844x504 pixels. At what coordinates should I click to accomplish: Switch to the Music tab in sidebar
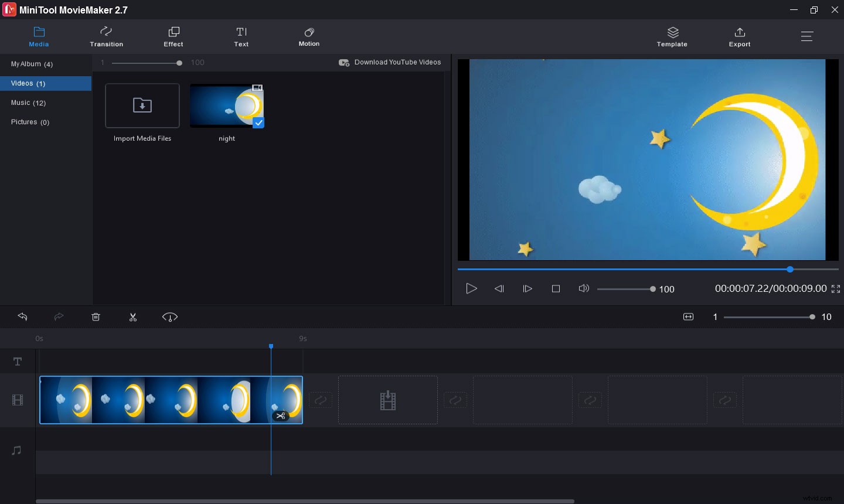tap(28, 103)
